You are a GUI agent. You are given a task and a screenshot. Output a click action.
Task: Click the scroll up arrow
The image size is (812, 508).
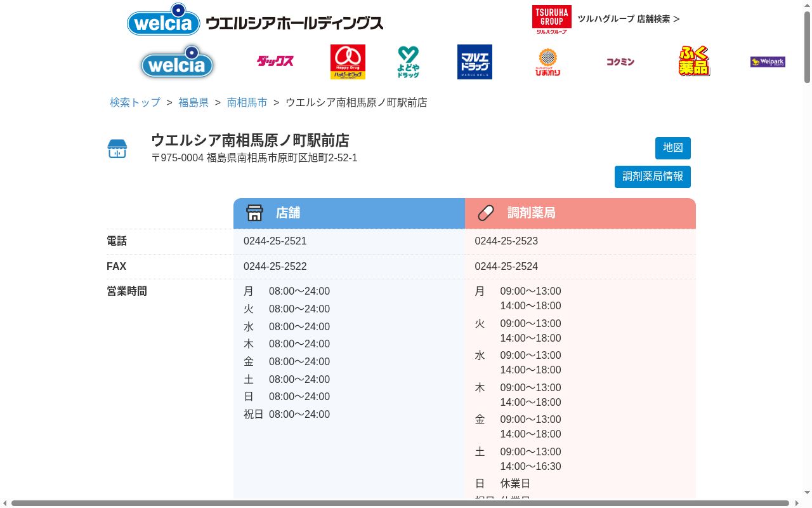[x=807, y=5]
